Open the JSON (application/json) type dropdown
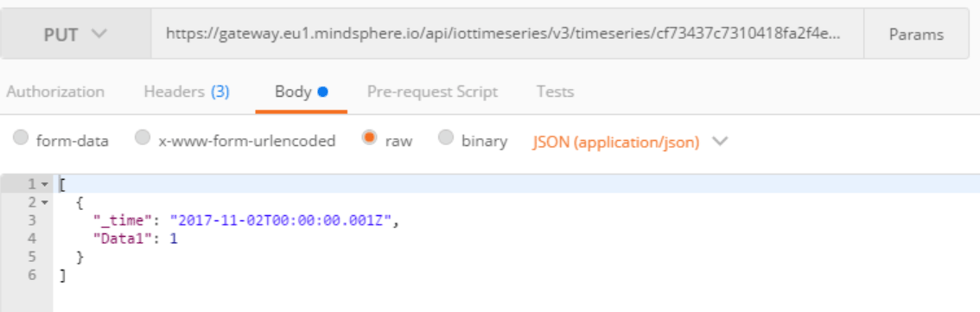 pyautogui.click(x=615, y=142)
